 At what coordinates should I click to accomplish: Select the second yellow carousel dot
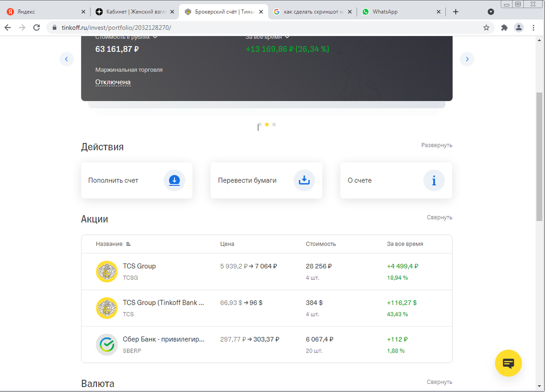[267, 124]
